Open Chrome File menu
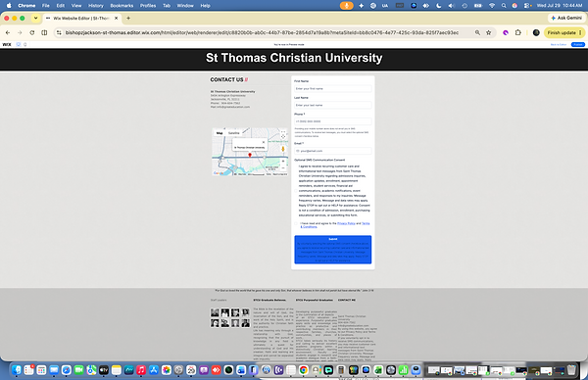This screenshot has height=380, width=588. tap(46, 6)
